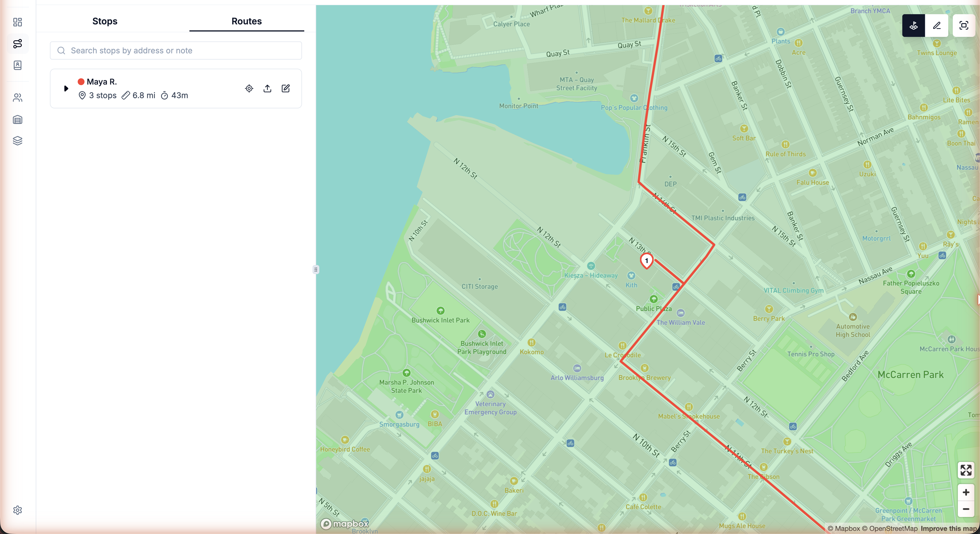Focus the search stops input field
Image resolution: width=980 pixels, height=534 pixels.
pos(176,51)
